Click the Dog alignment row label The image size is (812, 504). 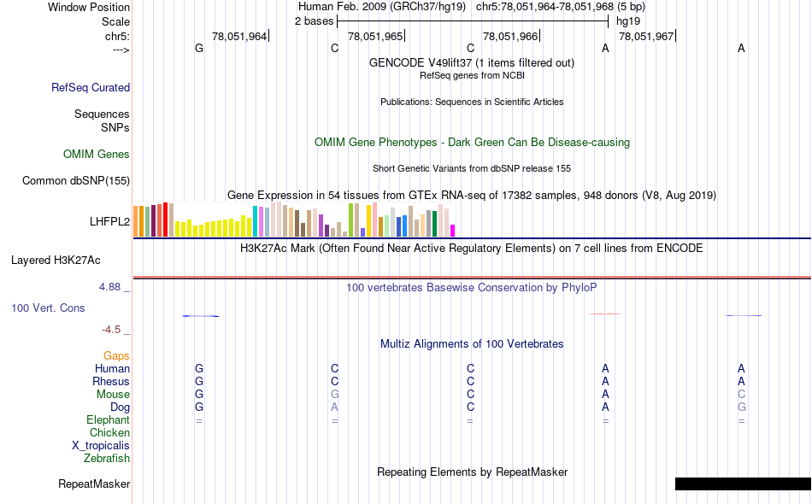[x=120, y=407]
